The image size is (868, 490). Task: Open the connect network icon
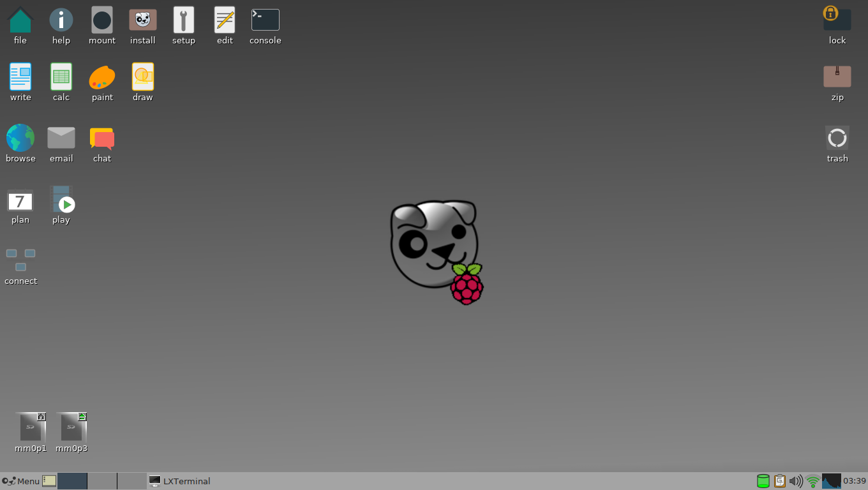20,260
